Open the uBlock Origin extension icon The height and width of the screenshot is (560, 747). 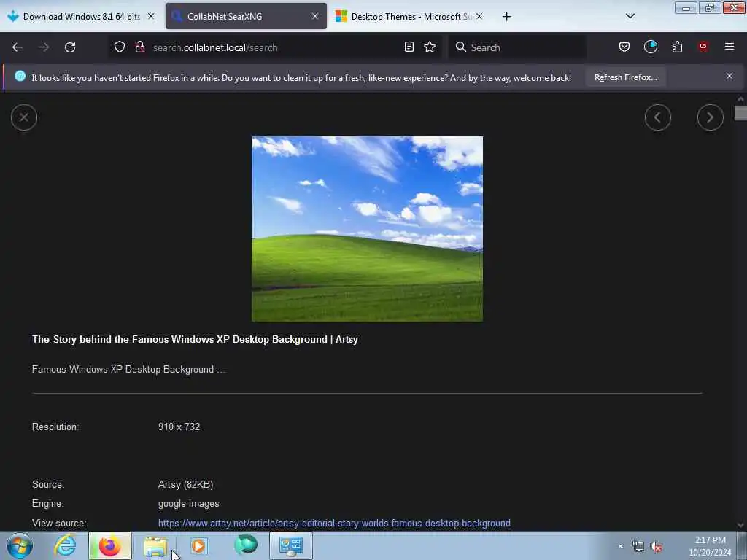(703, 47)
